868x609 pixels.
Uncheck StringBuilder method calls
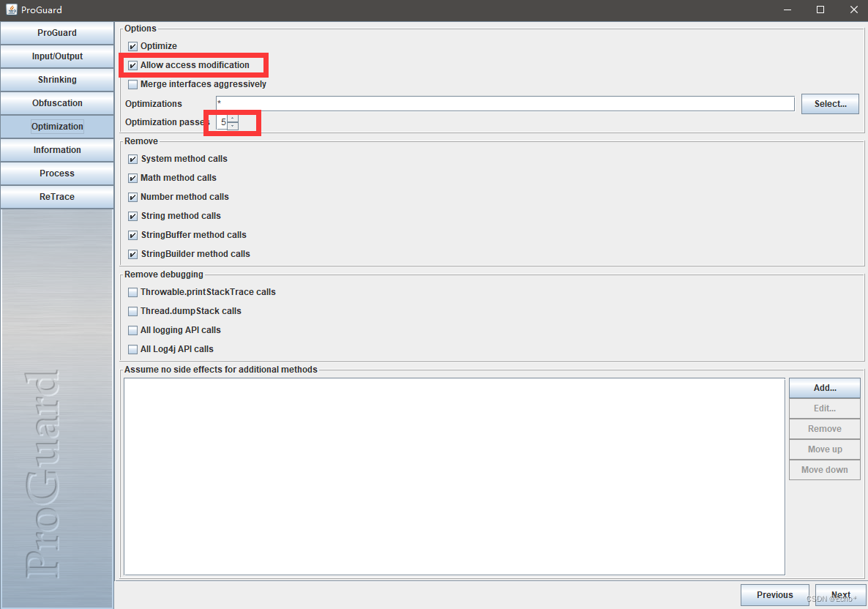click(x=133, y=254)
